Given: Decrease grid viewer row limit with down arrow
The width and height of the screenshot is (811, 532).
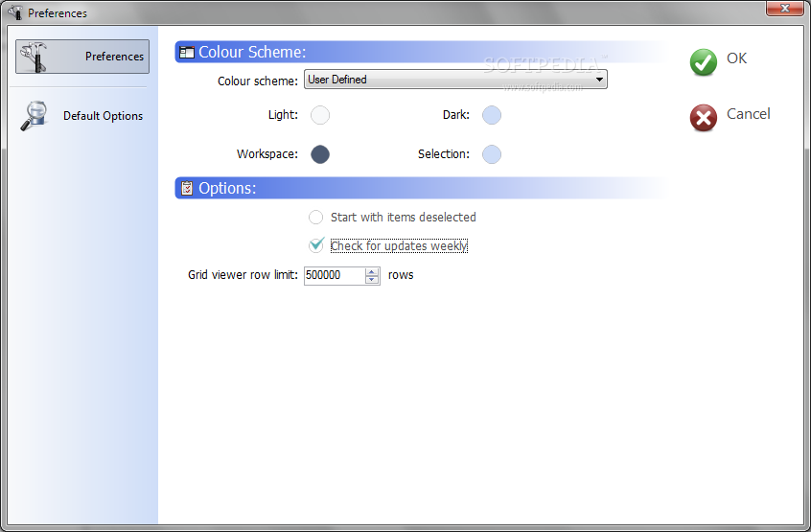Looking at the screenshot, I should point(372,280).
